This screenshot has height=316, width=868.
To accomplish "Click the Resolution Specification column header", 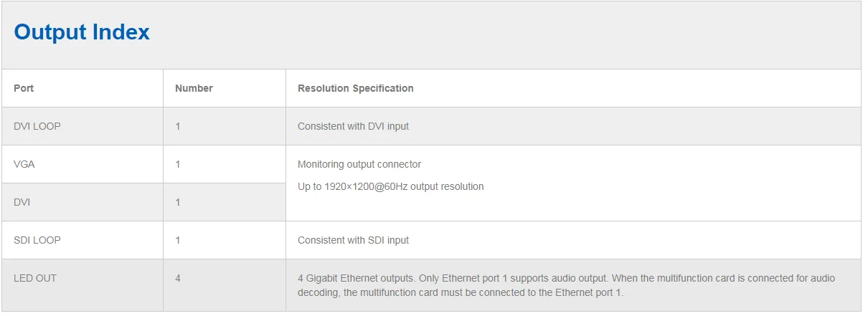I will click(355, 88).
